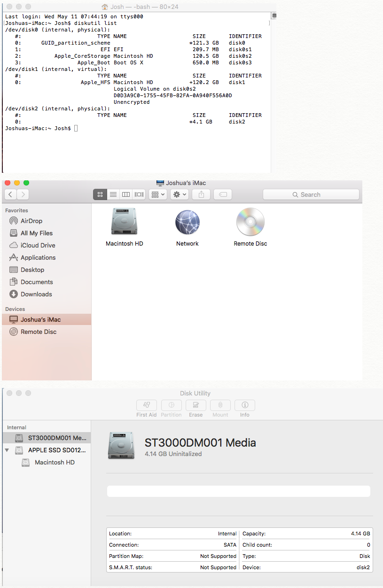Screen dimensions: 383x588
Task: Click the '/dev/disk0 (internal, physical):' line
Action: (57, 30)
